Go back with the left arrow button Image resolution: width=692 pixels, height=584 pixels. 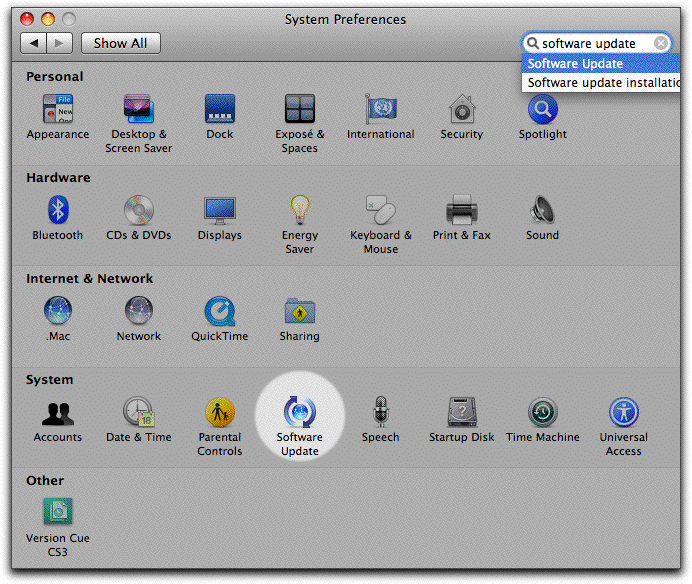(34, 43)
